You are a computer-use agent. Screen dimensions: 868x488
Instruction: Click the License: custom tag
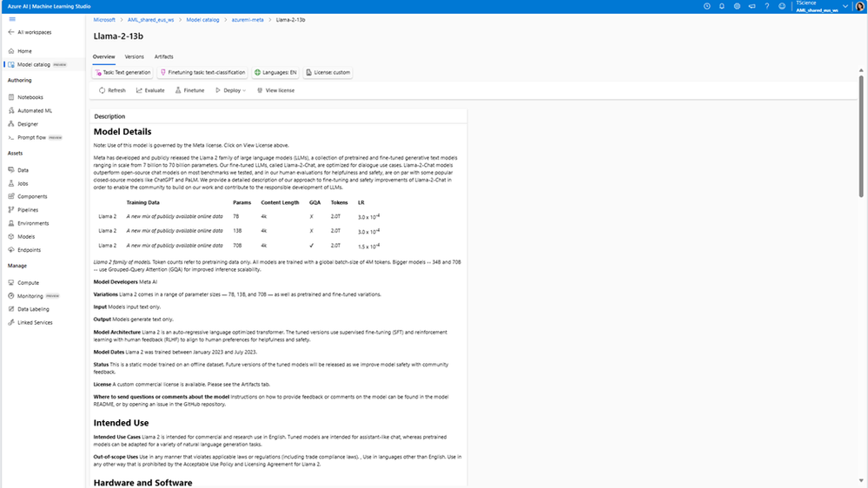point(328,72)
